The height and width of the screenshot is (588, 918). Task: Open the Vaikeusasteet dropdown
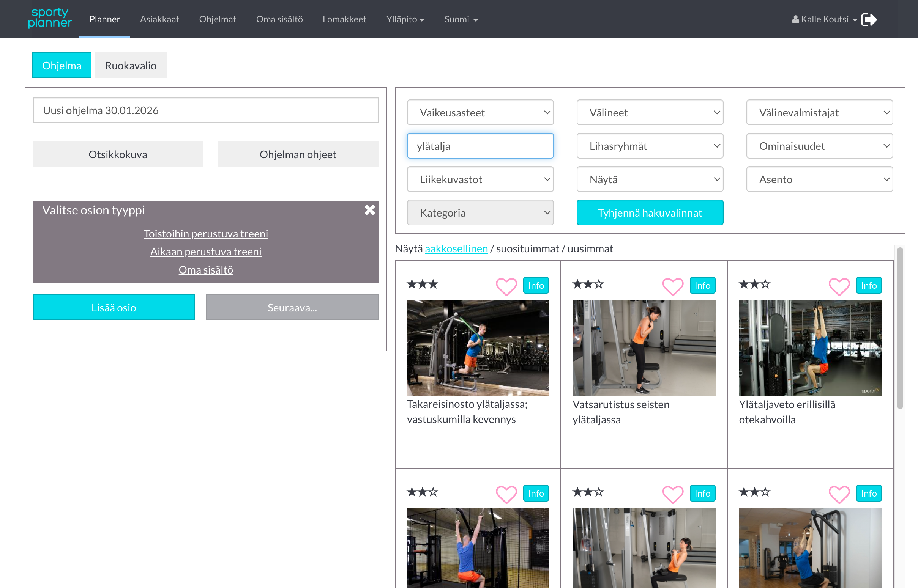pyautogui.click(x=480, y=112)
